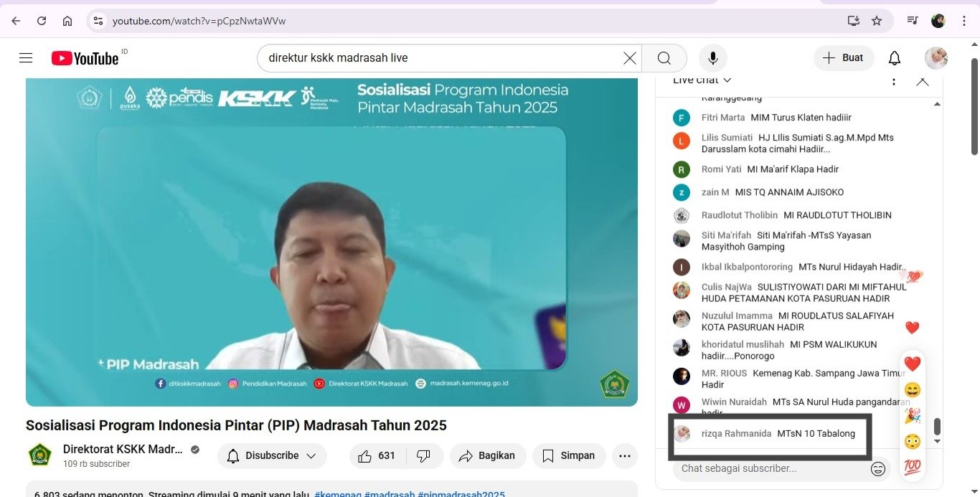Clear the search text with X icon
The height and width of the screenshot is (497, 980).
click(x=629, y=58)
